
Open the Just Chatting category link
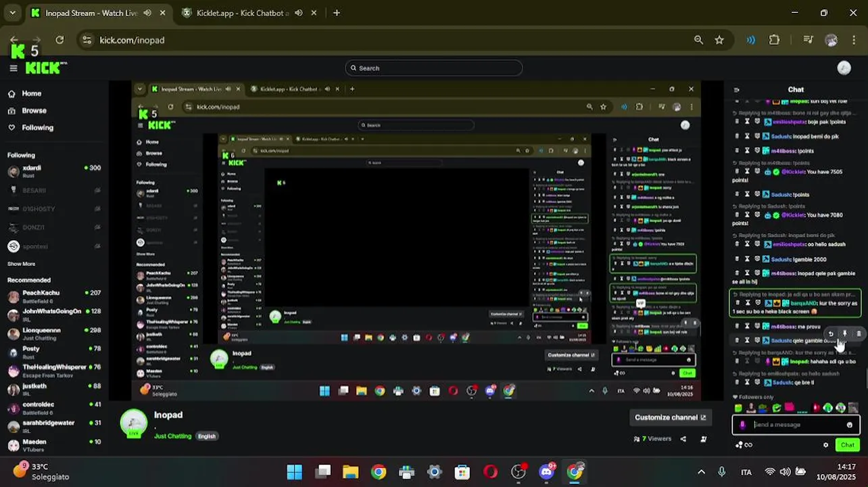point(172,436)
